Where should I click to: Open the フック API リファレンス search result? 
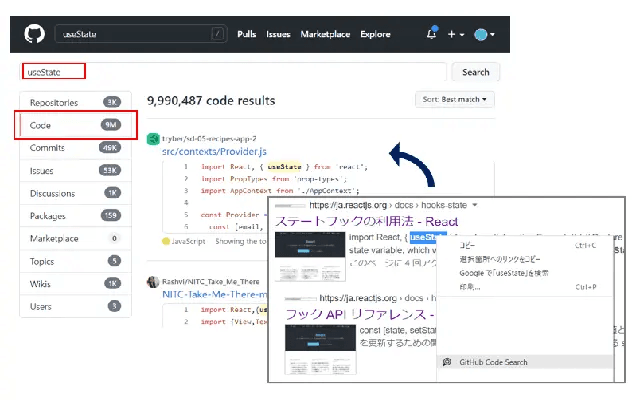point(360,314)
